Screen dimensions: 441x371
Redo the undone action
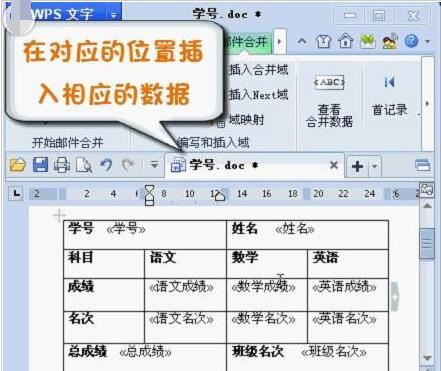[127, 165]
